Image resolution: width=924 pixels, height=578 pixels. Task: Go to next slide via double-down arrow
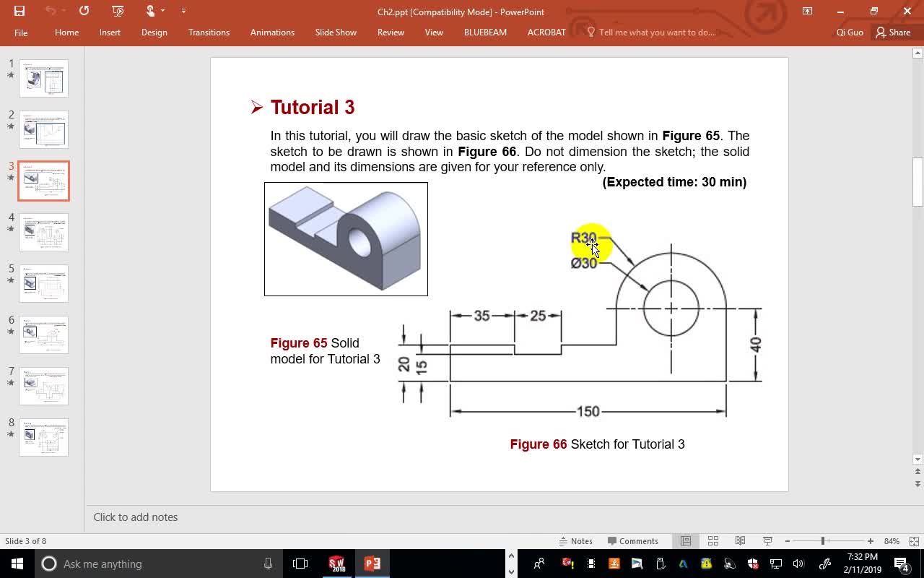[918, 484]
